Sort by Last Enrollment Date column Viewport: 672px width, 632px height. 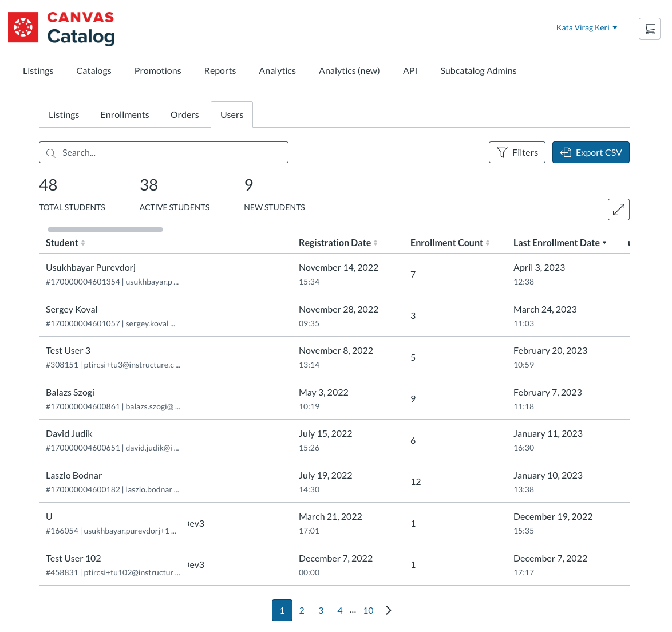[560, 243]
